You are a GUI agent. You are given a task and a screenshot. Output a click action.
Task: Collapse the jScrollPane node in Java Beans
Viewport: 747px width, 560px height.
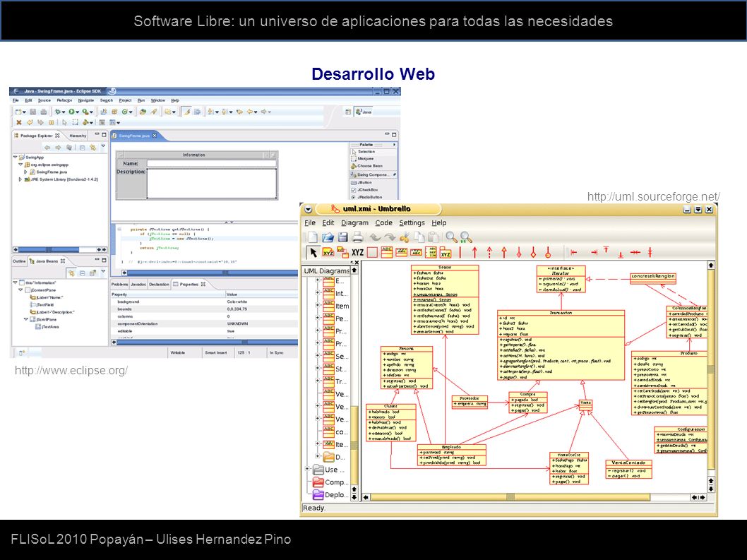coord(25,319)
